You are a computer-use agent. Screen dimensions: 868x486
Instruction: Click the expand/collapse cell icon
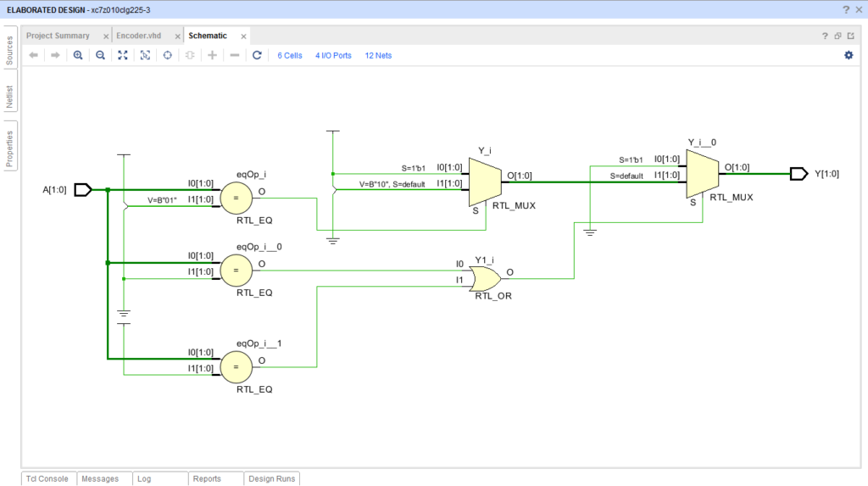pyautogui.click(x=190, y=55)
